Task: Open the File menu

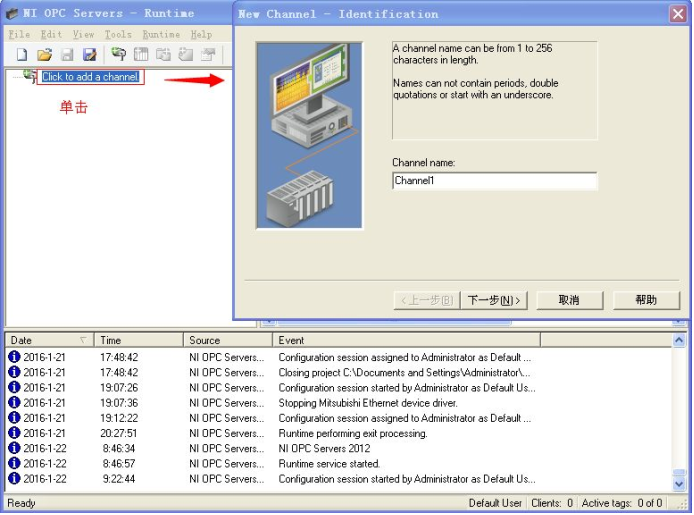Action: 19,34
